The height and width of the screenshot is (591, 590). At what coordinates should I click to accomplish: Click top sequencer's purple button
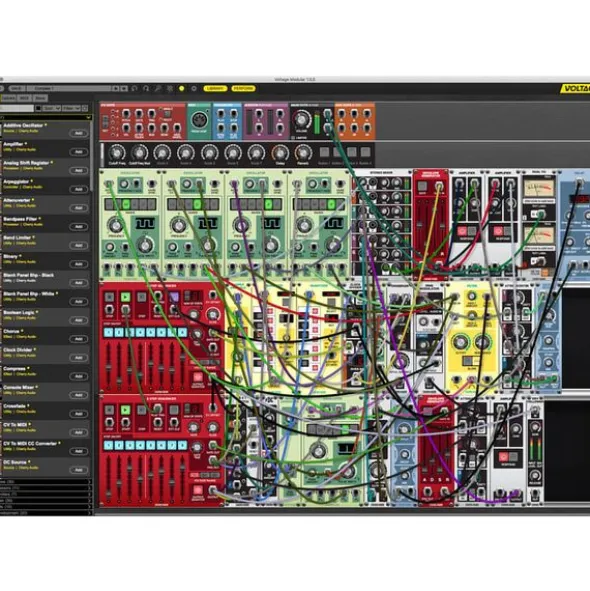[174, 297]
